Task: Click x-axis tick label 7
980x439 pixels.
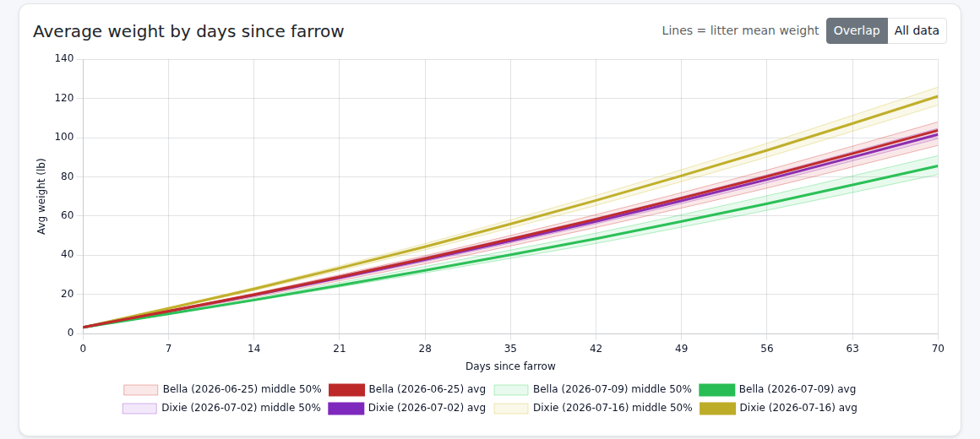Action: click(x=168, y=348)
